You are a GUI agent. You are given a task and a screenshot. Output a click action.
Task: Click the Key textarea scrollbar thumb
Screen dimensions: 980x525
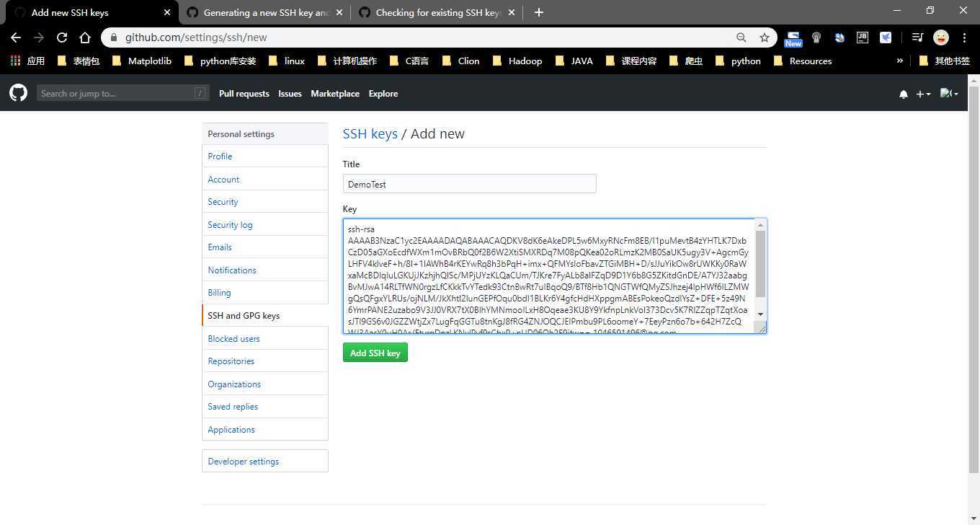point(760,264)
